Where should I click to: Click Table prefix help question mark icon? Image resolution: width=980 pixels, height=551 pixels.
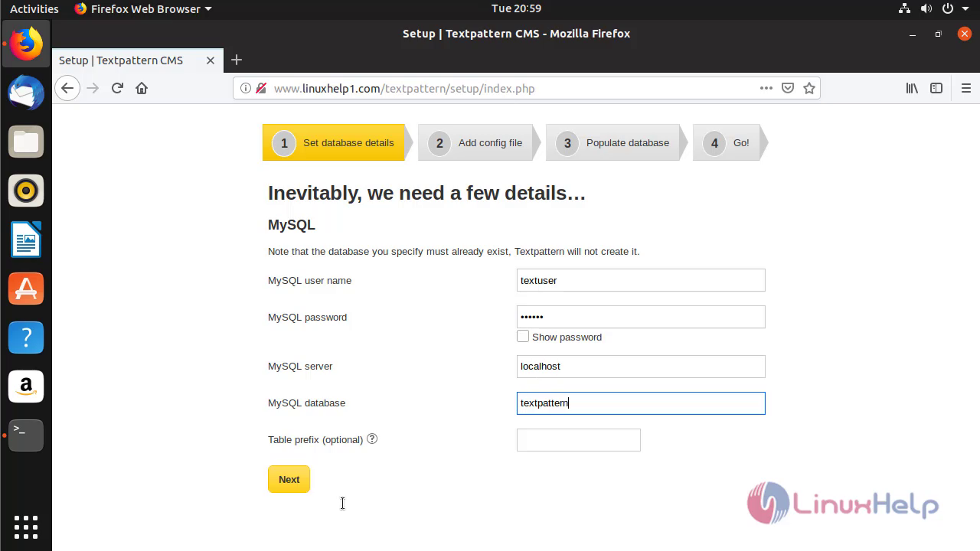tap(372, 439)
